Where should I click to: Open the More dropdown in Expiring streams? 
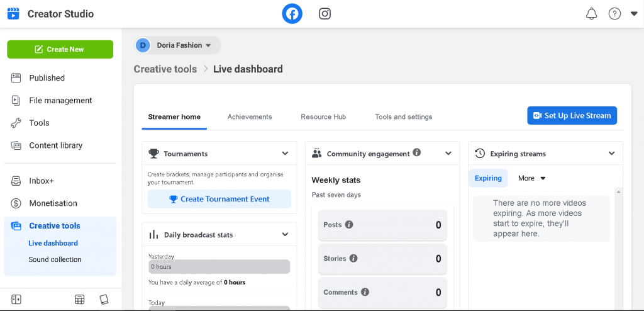point(532,178)
